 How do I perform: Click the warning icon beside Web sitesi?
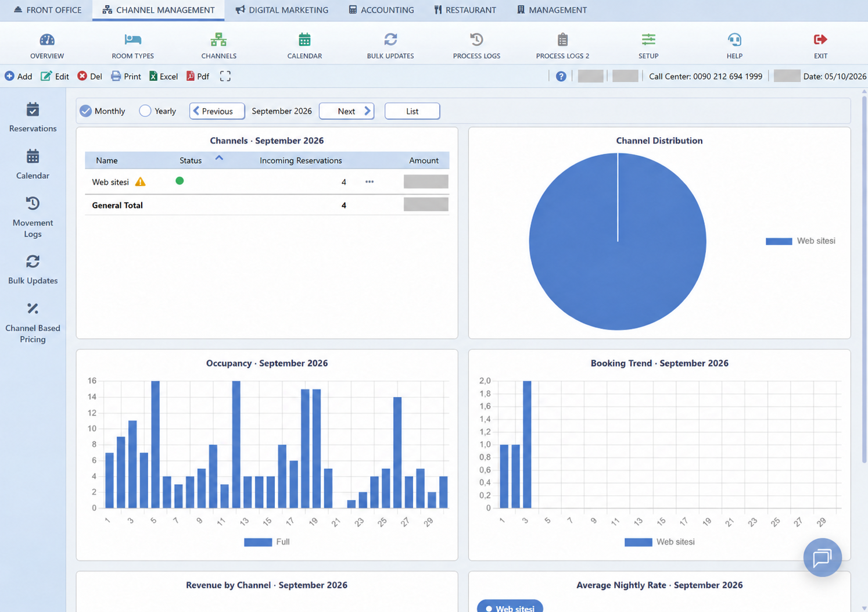click(x=140, y=182)
